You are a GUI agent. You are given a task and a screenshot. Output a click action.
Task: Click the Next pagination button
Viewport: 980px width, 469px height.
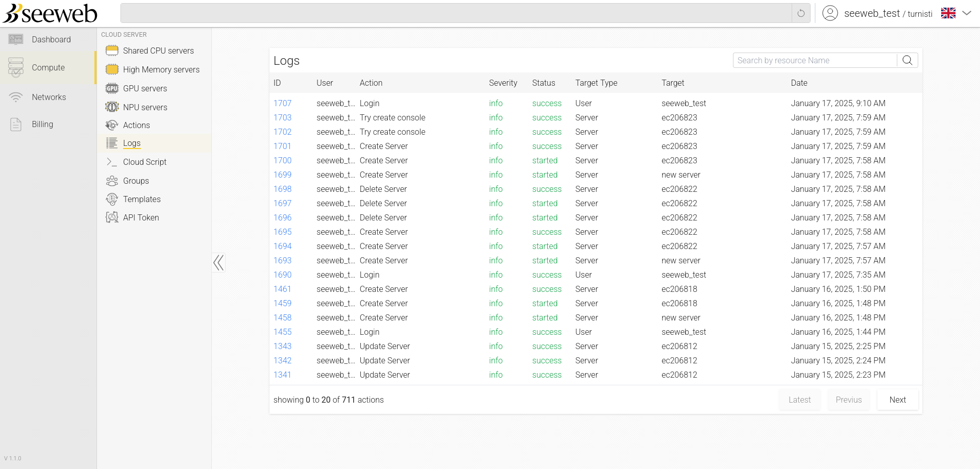pyautogui.click(x=897, y=400)
